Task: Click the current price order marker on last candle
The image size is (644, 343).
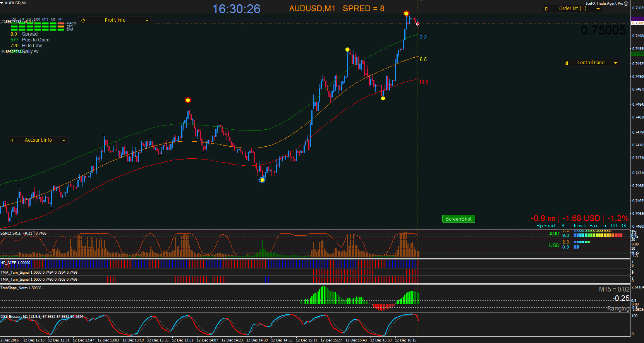Action: (417, 24)
